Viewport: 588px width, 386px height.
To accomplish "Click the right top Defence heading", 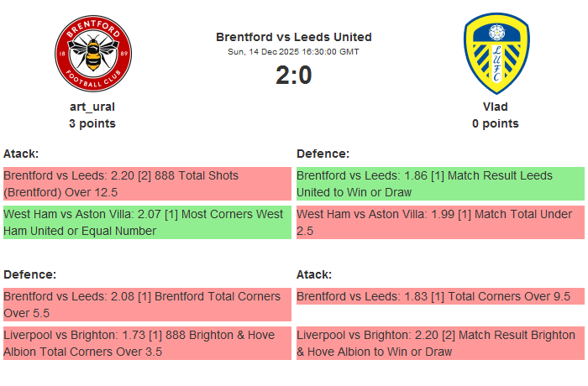I will click(323, 154).
